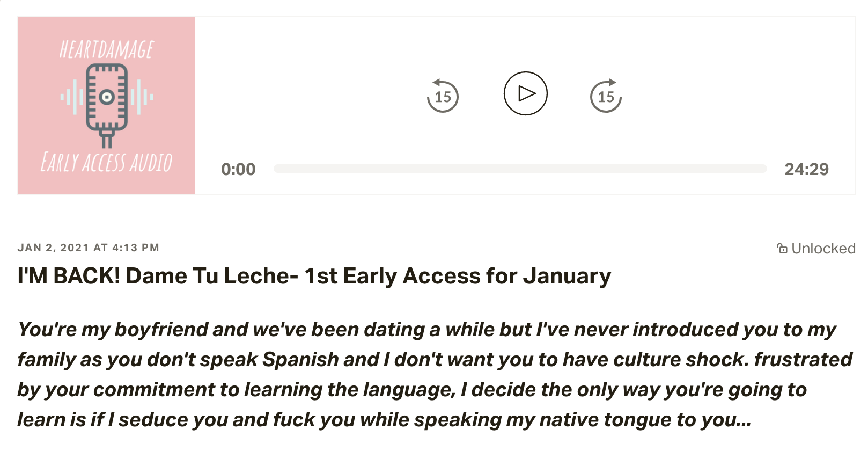The width and height of the screenshot is (868, 451).
Task: Open the "I'M BACK! Dame Tu Leche" post title
Action: point(314,276)
